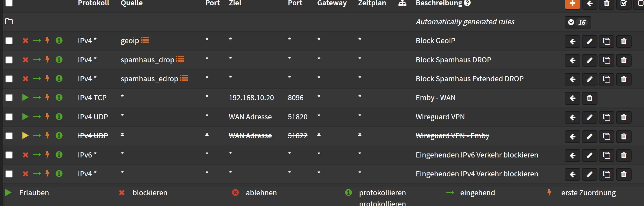This screenshot has width=644, height=206.
Task: Delete selected rules with header trash button
Action: point(606,4)
